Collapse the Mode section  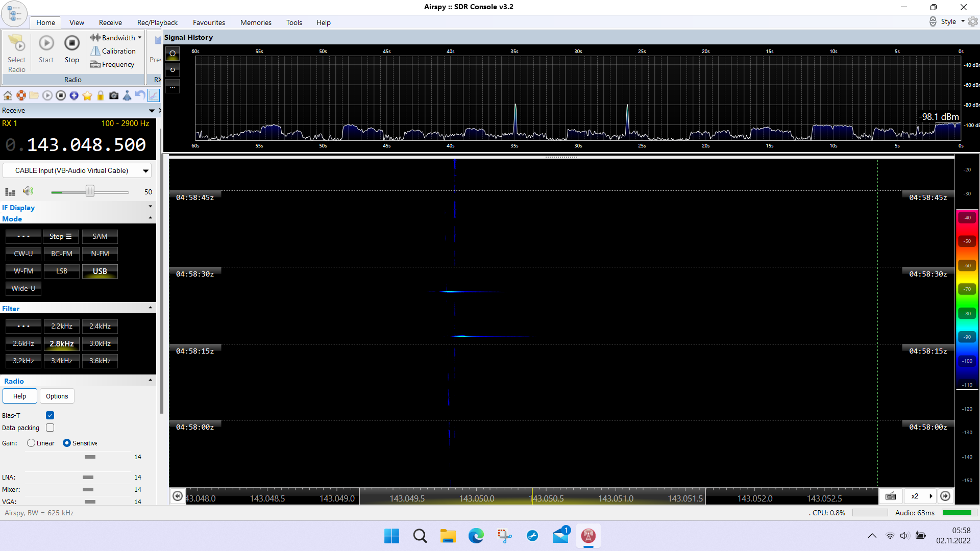[x=150, y=218]
